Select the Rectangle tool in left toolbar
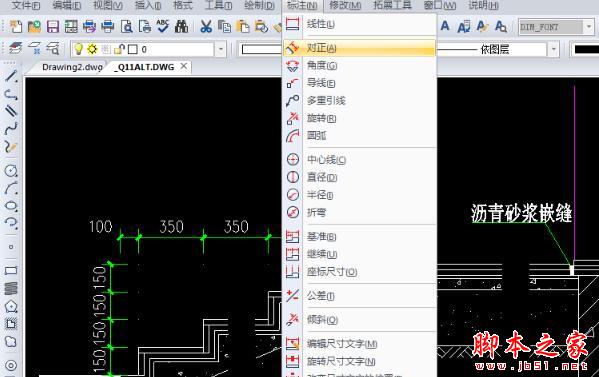Viewport: 599px width, 377px height. click(11, 271)
